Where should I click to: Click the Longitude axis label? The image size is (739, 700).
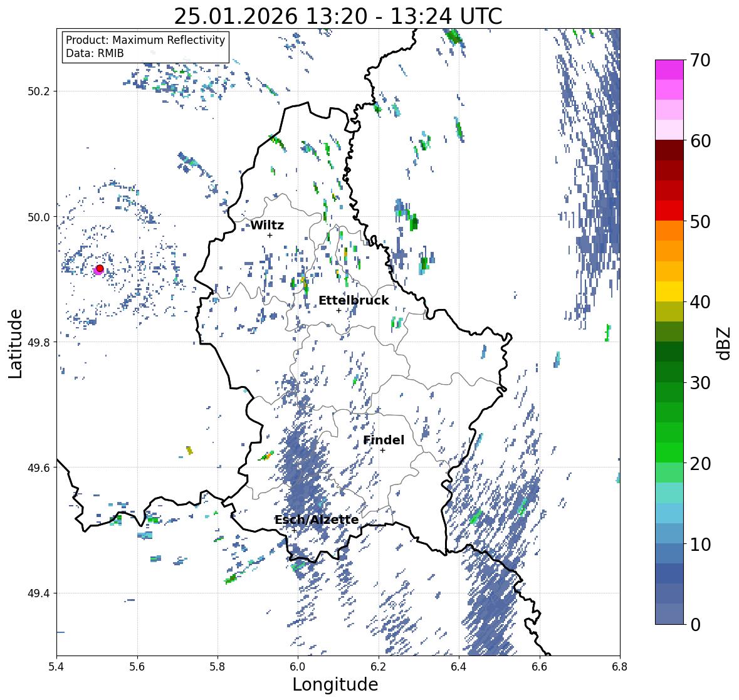[335, 684]
